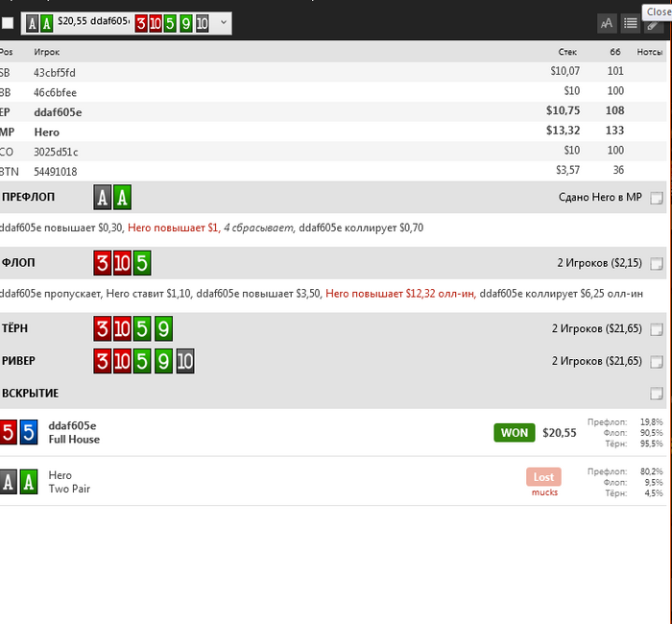672x624 pixels.
Task: Click the green WON badge
Action: tap(515, 432)
